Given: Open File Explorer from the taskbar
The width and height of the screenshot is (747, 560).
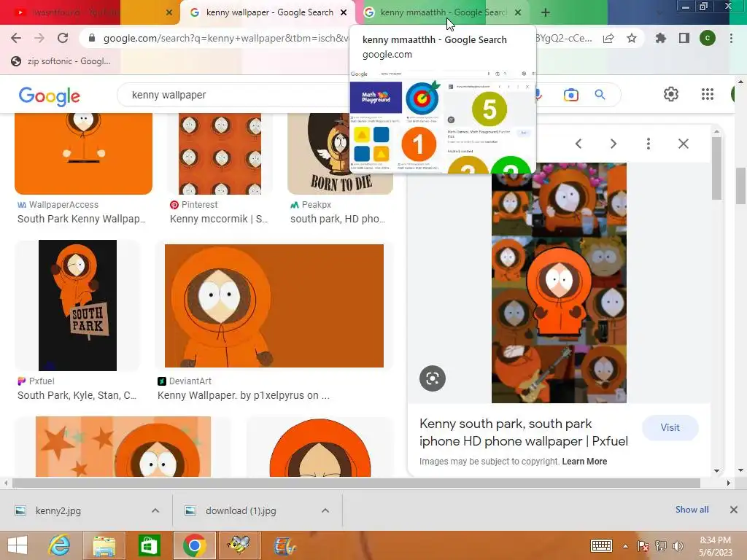Looking at the screenshot, I should click(104, 545).
